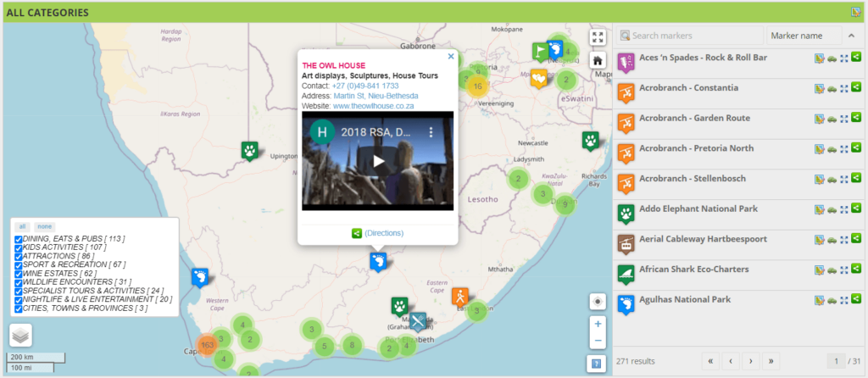Uncheck the WINE ESTATES category checkbox
The width and height of the screenshot is (868, 378).
pyautogui.click(x=19, y=274)
